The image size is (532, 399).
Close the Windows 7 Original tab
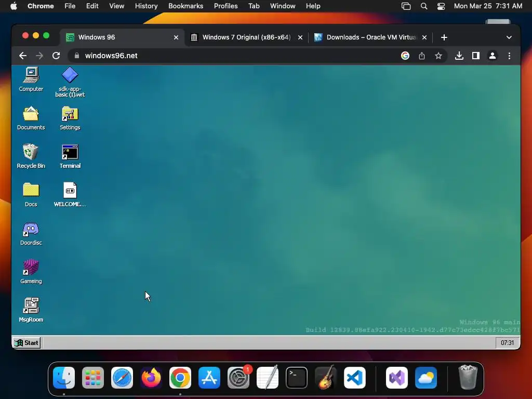click(x=300, y=37)
